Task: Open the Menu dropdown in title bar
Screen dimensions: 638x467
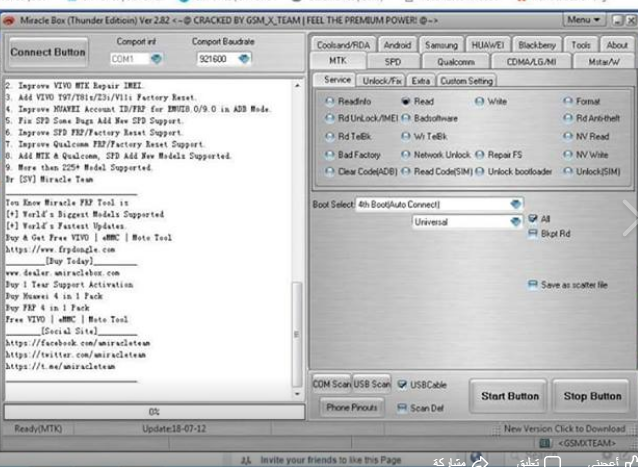Action: [x=584, y=20]
